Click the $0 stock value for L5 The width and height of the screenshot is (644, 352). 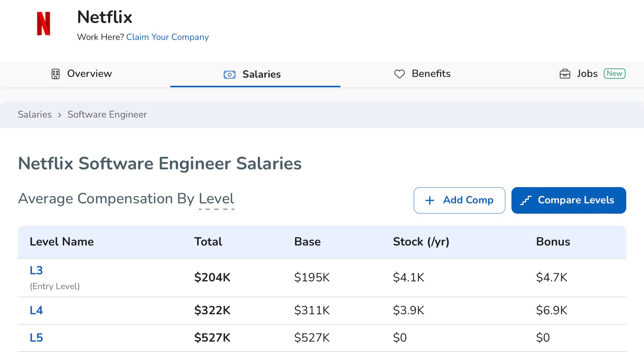pos(400,338)
